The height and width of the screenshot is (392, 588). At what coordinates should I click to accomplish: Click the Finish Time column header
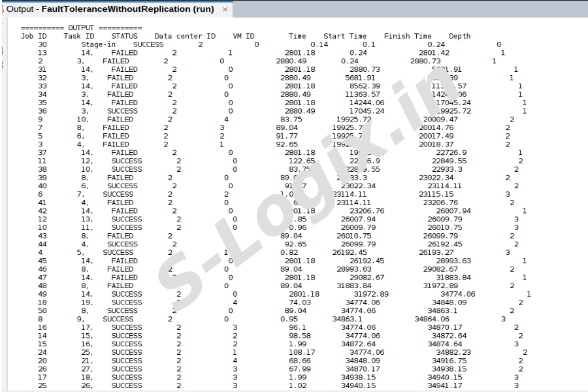[x=408, y=37]
